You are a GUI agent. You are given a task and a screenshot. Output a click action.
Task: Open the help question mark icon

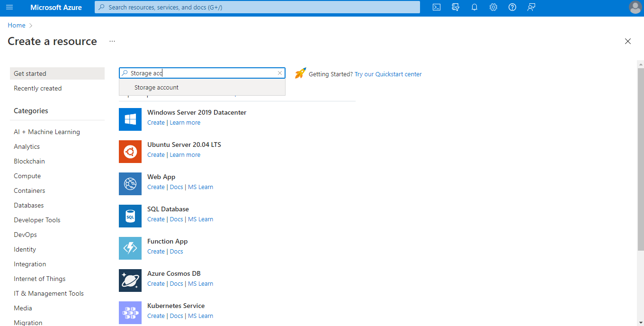pyautogui.click(x=512, y=7)
